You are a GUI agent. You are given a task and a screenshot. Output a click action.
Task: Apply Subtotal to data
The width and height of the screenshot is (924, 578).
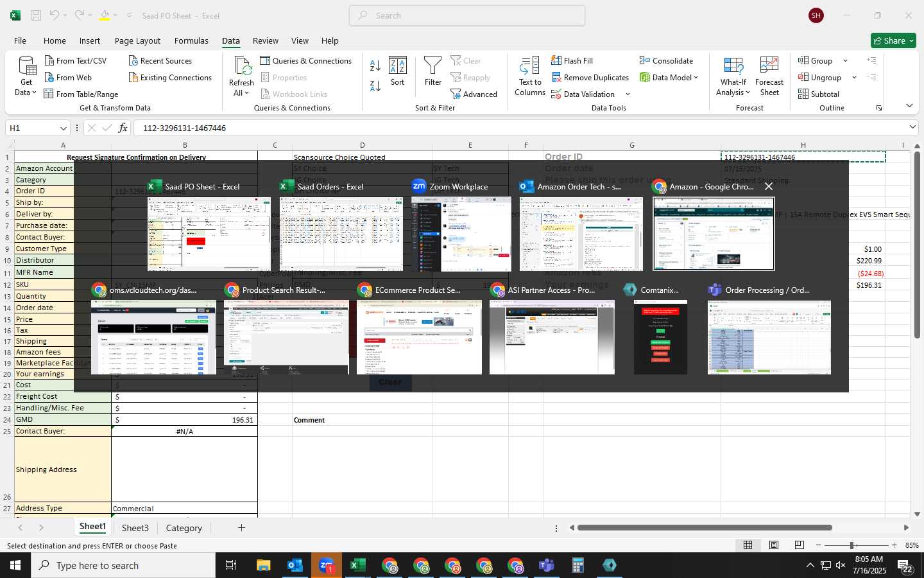click(x=818, y=94)
